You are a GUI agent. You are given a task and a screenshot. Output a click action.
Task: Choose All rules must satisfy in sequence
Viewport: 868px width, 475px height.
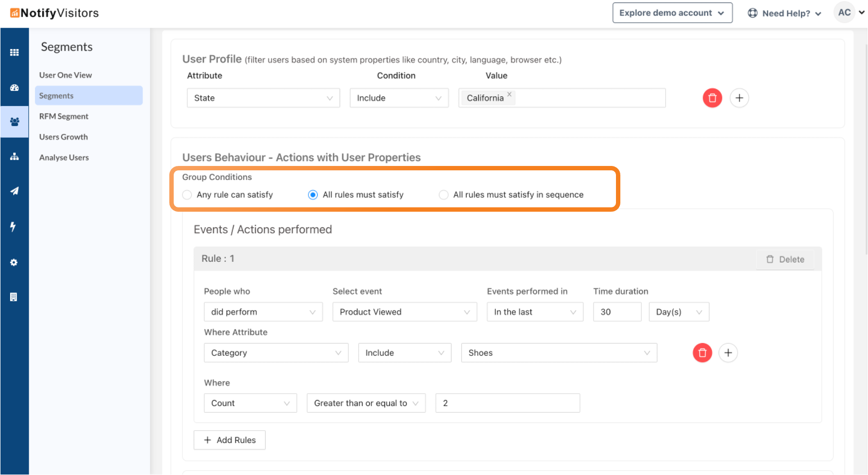(x=443, y=195)
